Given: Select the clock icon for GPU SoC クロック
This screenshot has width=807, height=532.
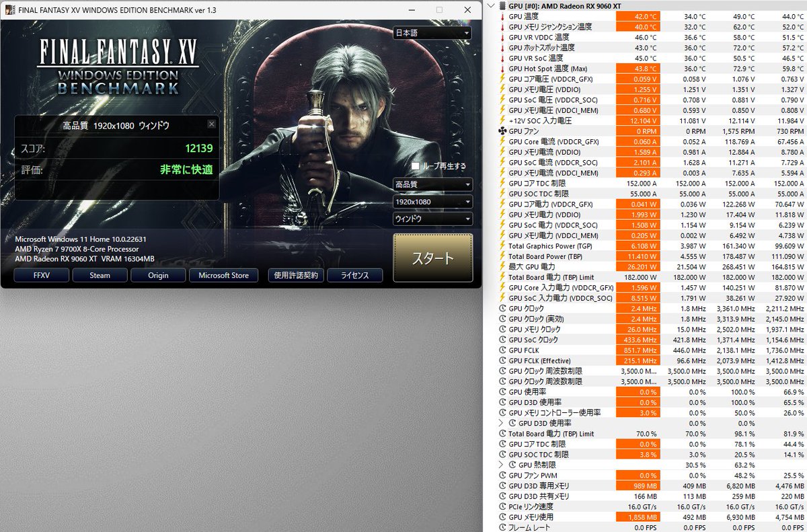Looking at the screenshot, I should 502,340.
